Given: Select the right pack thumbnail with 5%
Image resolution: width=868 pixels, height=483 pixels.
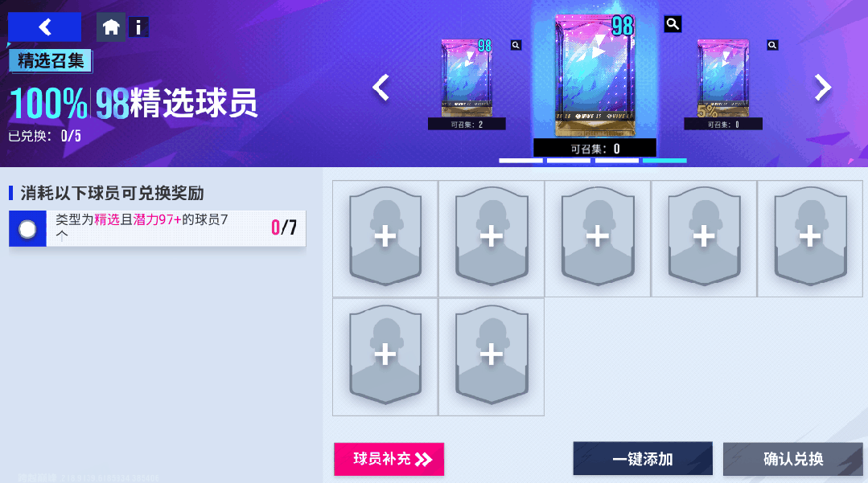Looking at the screenshot, I should point(723,84).
